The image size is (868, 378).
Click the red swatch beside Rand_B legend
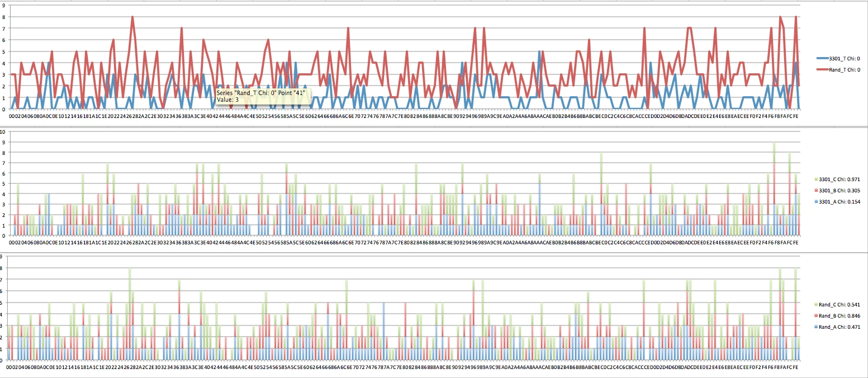click(x=816, y=315)
